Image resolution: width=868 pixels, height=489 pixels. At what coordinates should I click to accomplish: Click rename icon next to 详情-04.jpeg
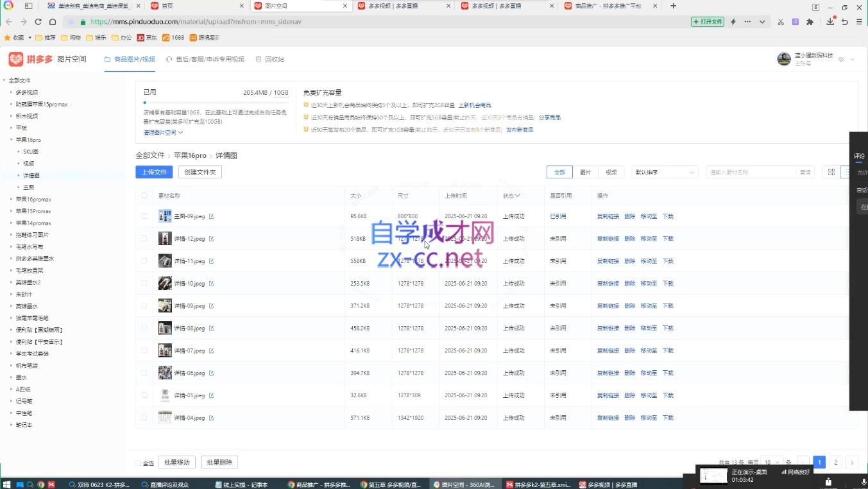[x=211, y=418]
